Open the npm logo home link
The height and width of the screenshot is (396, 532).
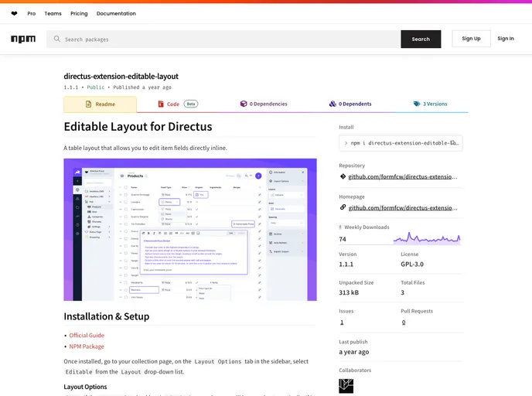[23, 39]
